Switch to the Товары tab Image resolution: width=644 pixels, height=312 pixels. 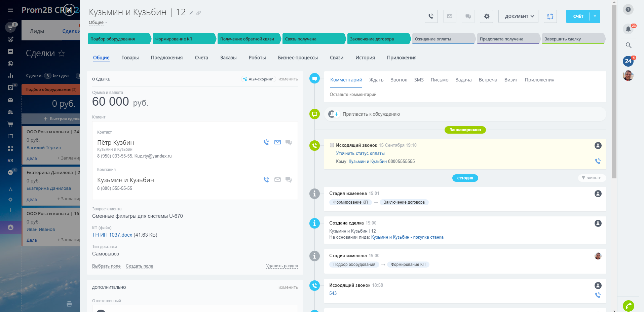click(130, 58)
